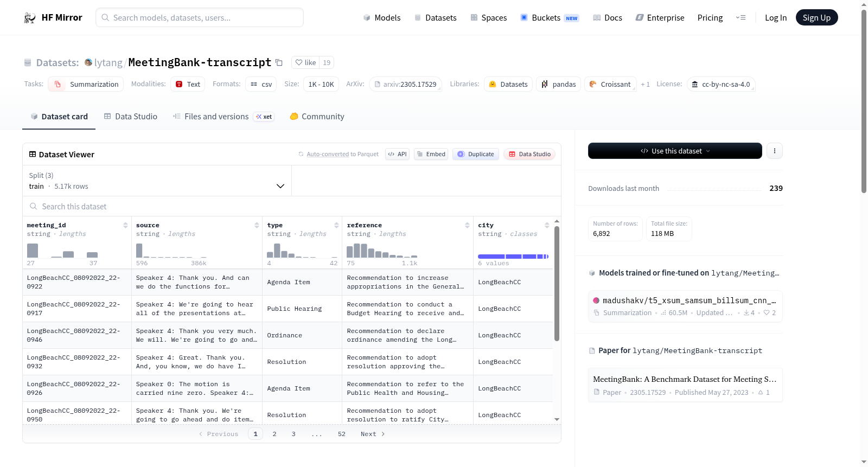Open the Models navigation item
Image resolution: width=868 pixels, height=467 pixels.
tap(382, 17)
